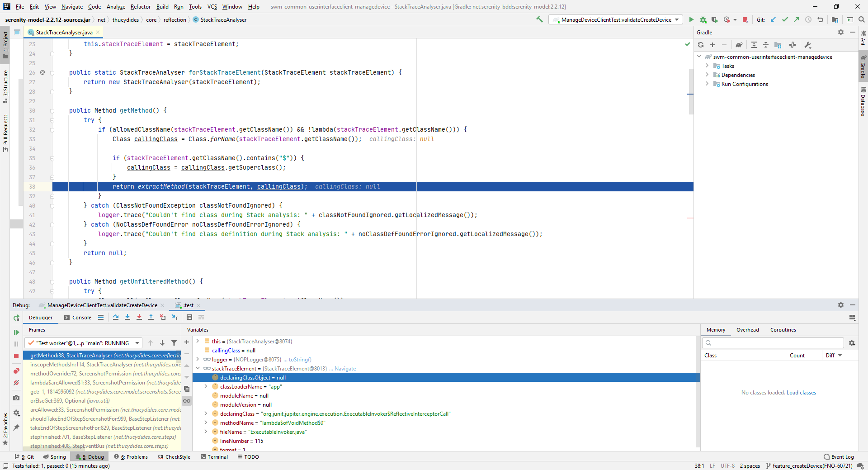Resume program with the green play icon
Viewport: 868px width, 470px height.
(16, 332)
